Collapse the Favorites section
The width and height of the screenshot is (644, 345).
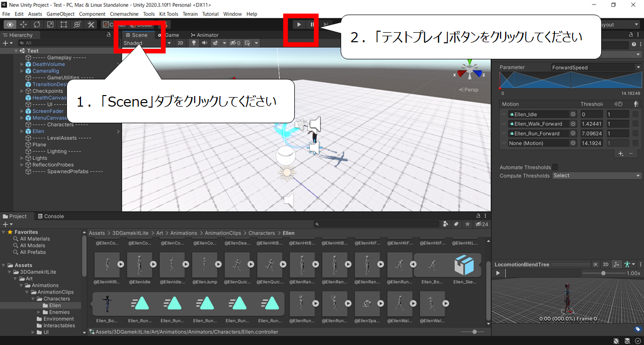click(4, 232)
